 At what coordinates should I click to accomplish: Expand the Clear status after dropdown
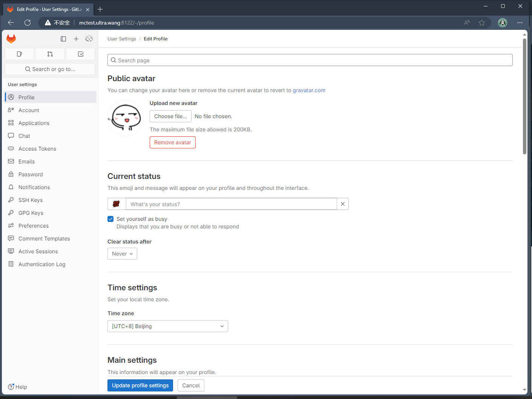click(122, 254)
